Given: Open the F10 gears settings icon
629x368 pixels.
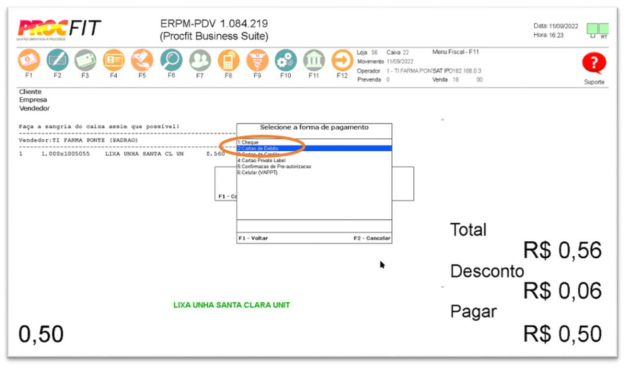Looking at the screenshot, I should pos(286,60).
